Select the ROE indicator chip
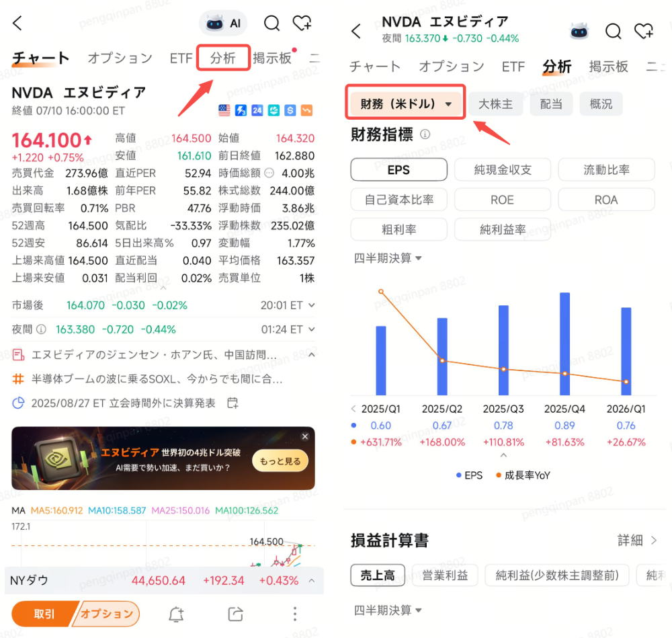The image size is (672, 638). click(502, 200)
